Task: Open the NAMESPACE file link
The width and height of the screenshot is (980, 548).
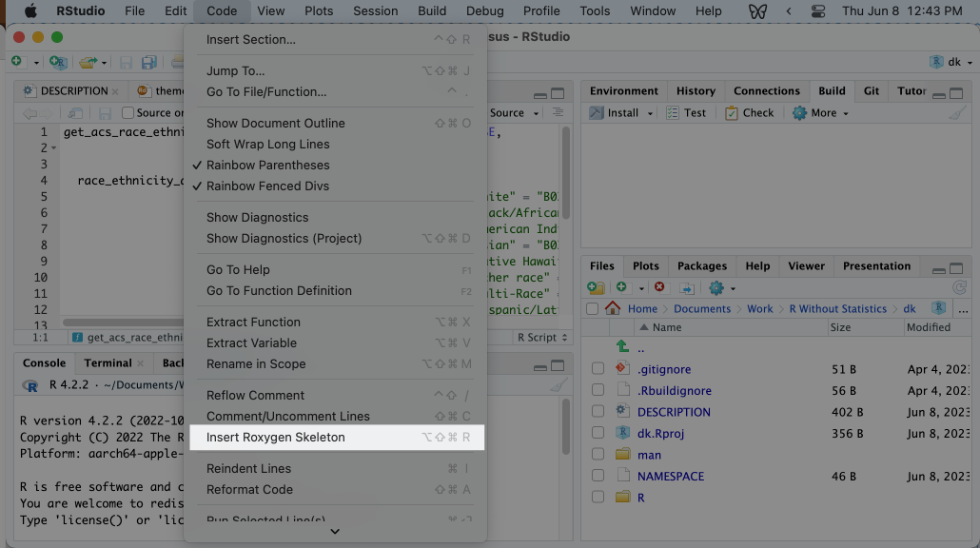Action: tap(671, 476)
